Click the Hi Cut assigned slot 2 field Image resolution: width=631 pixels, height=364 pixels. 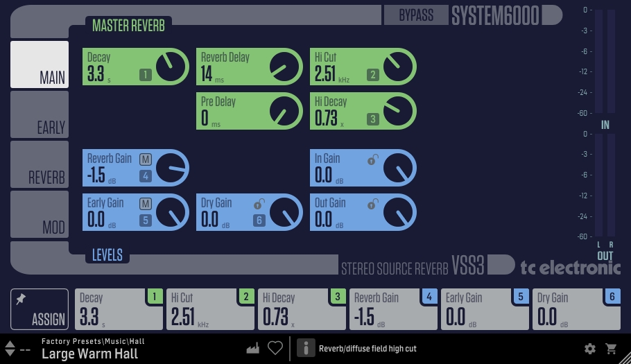tap(210, 309)
